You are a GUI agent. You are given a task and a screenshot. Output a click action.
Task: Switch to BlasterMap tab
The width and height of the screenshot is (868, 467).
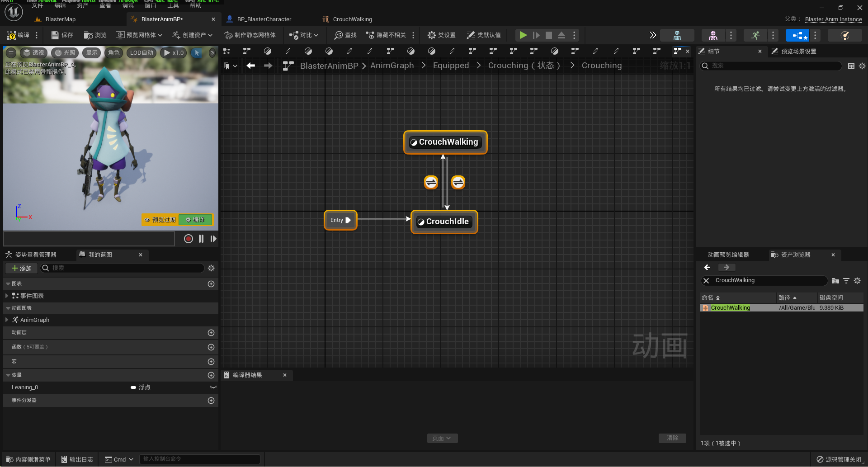[60, 19]
